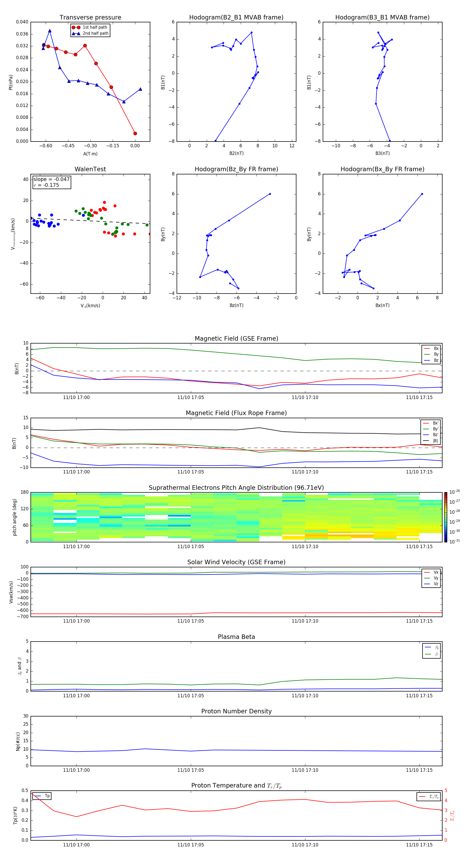This screenshot has height=868, width=473.
Task: Click 'Hodogram(B2_B1 MVAB frame)' title
Action: click(236, 17)
